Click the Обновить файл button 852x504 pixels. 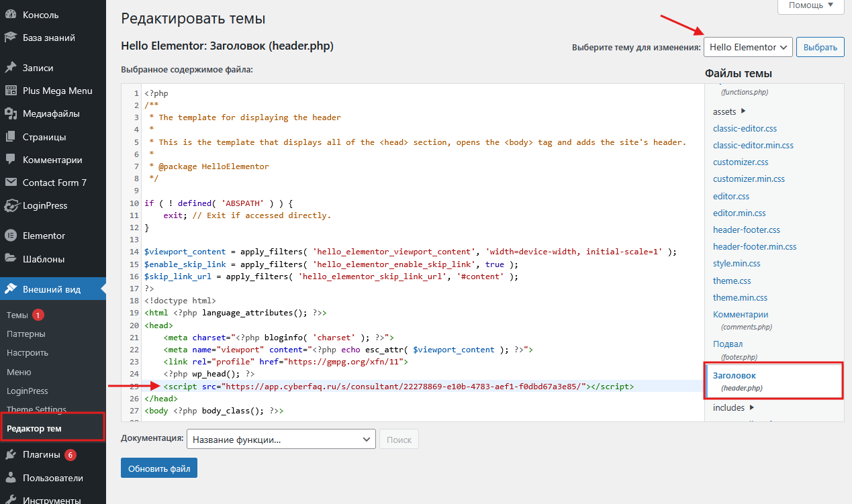(x=159, y=468)
